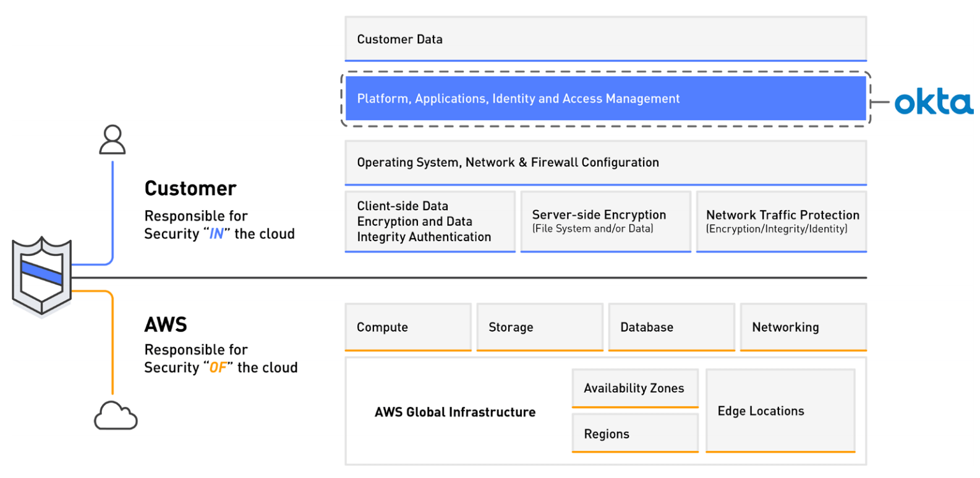Click the Networking box
The height and width of the screenshot is (478, 980).
pyautogui.click(x=803, y=327)
